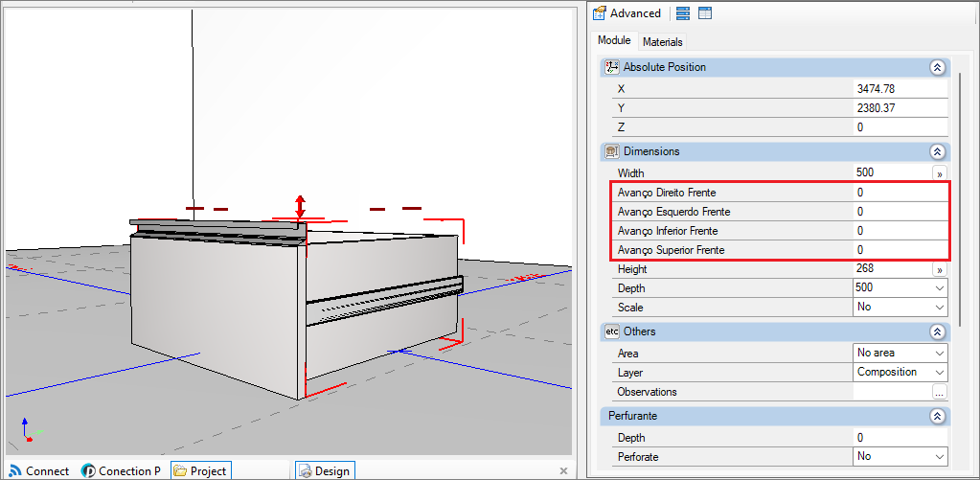Click the Avanço Direito Frente label
The height and width of the screenshot is (480, 980).
(667, 193)
